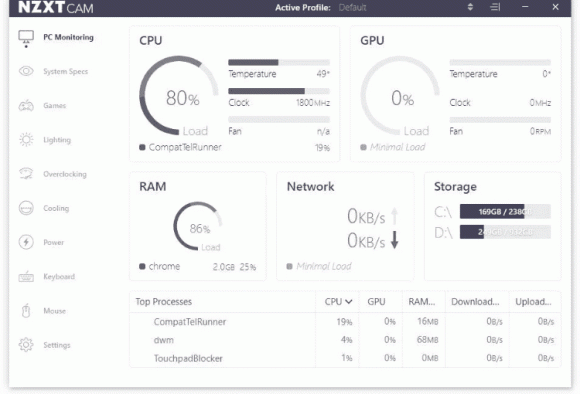Viewport: 580px width, 394px height.
Task: Click the RAM card title
Action: [152, 186]
